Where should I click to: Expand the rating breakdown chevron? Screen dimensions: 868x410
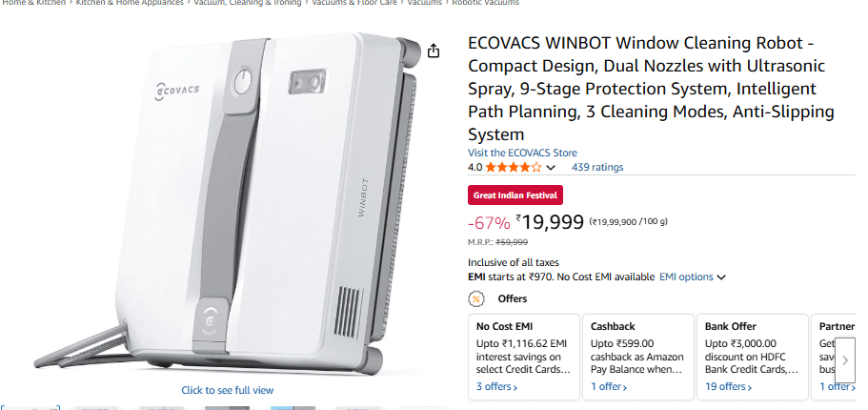(x=551, y=168)
